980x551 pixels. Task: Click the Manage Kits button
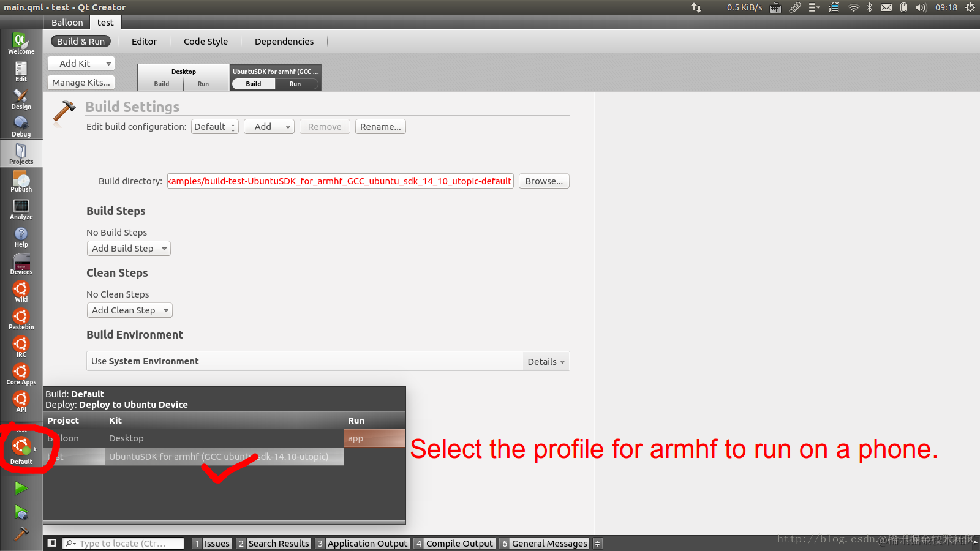click(x=81, y=83)
